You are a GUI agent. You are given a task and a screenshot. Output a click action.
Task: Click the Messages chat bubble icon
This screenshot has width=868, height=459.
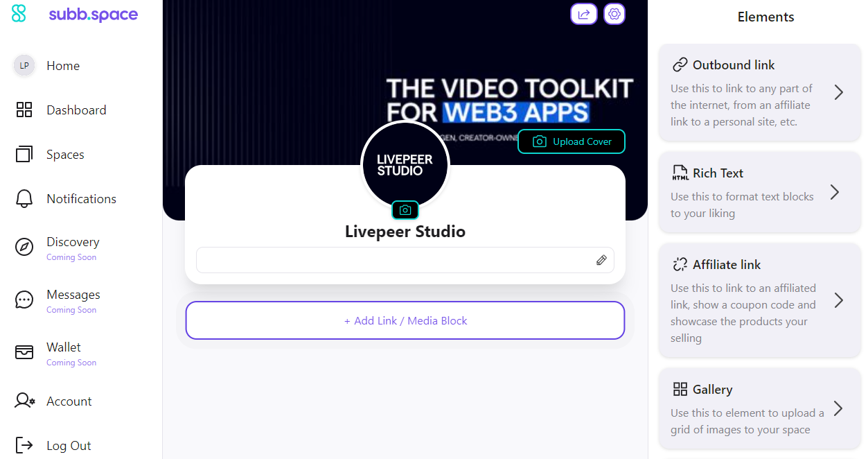(24, 300)
